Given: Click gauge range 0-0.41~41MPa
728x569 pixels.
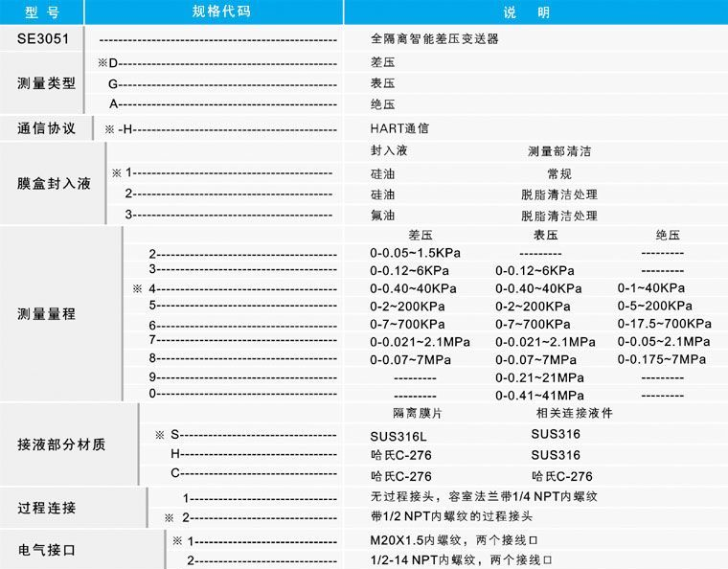Looking at the screenshot, I should coord(539,396).
